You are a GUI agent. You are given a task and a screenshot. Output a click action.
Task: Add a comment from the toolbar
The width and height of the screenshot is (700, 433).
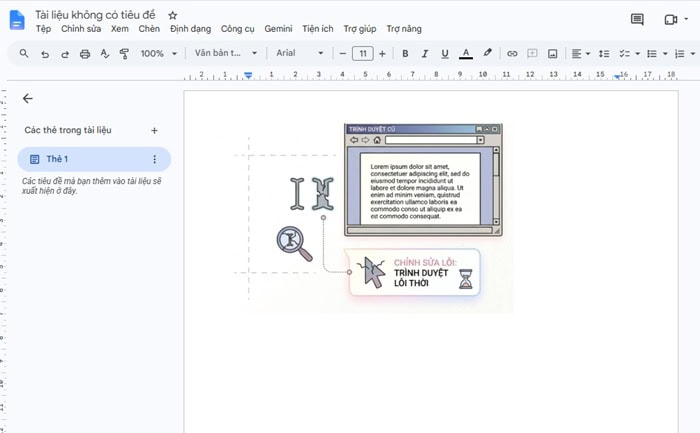532,54
